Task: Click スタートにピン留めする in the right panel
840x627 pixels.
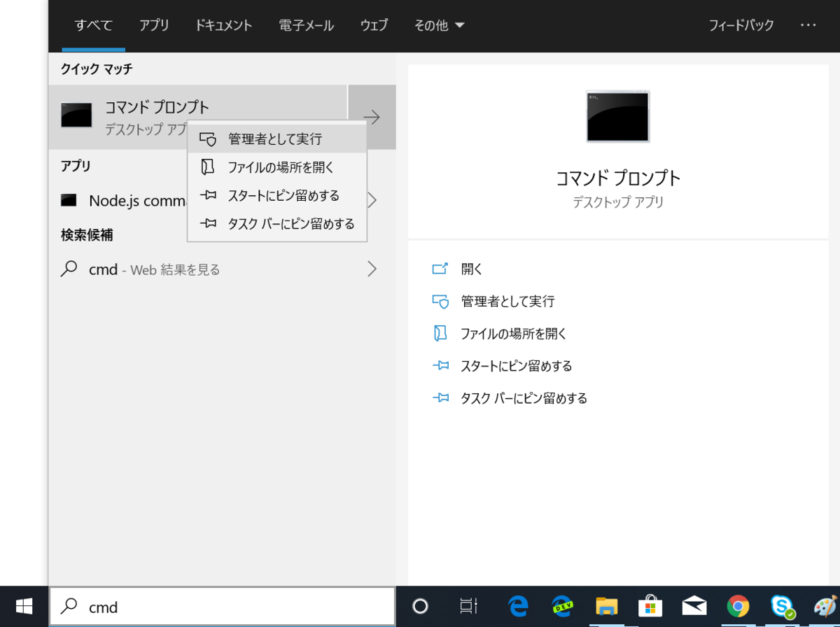Action: 516,366
